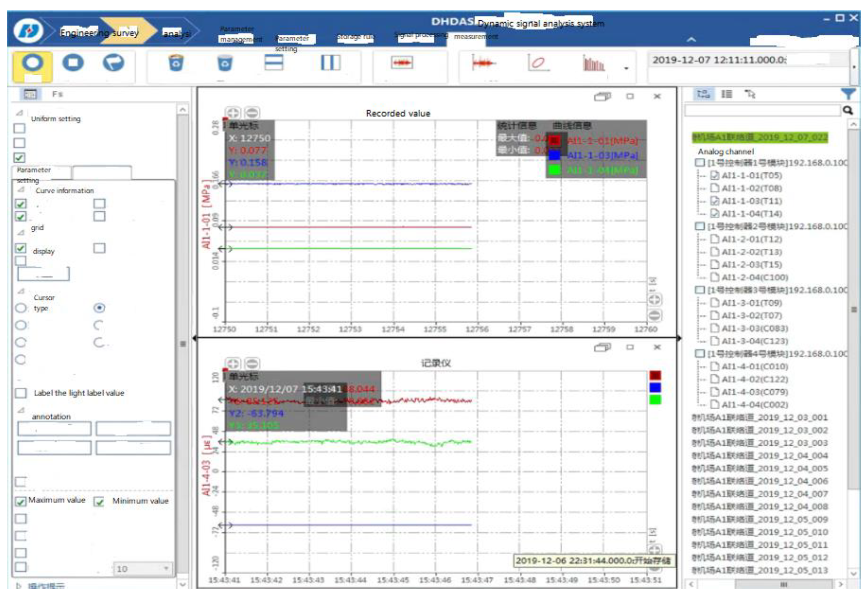The width and height of the screenshot is (868, 599).
Task: Click the round start-sampling toolbar button
Action: click(x=32, y=63)
